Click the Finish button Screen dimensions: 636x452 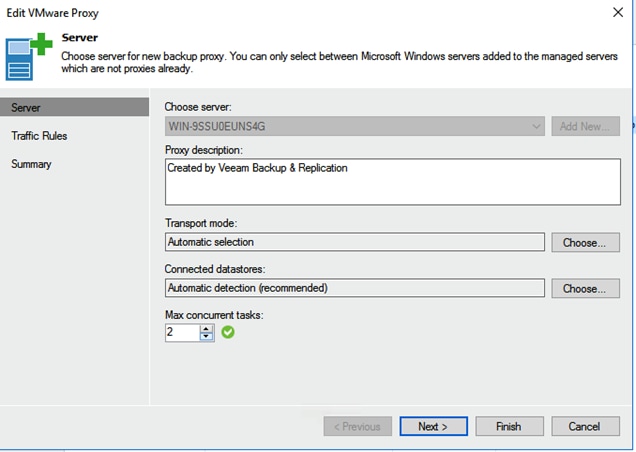pos(509,426)
